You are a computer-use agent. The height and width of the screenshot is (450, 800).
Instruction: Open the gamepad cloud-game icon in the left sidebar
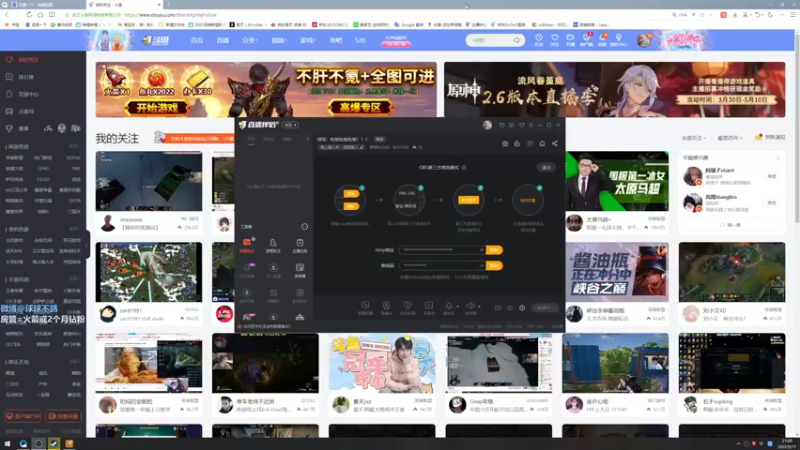[x=9, y=111]
